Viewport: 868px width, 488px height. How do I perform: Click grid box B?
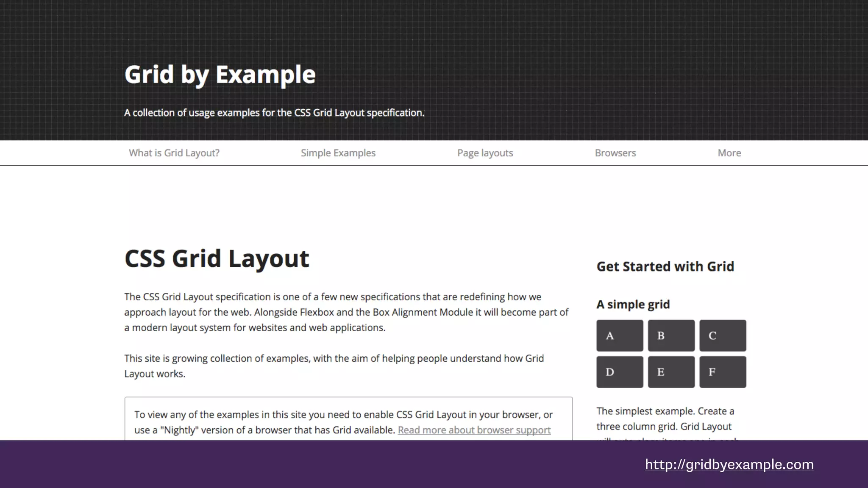point(671,335)
